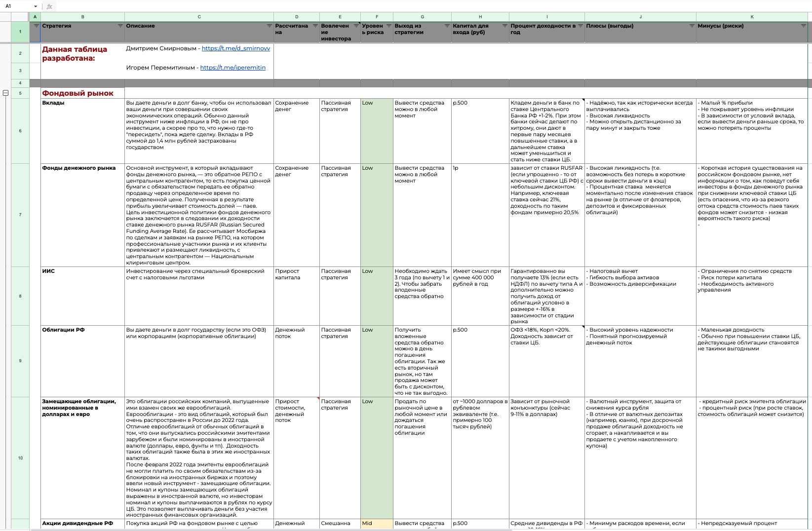The width and height of the screenshot is (812, 531).
Task: Select row 2 header
Action: 20,53
